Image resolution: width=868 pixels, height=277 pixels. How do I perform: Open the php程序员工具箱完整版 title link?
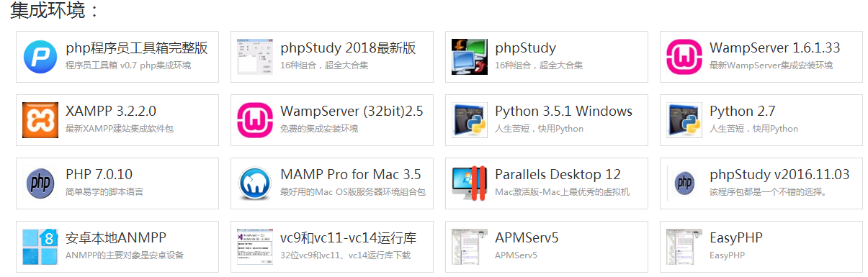137,48
